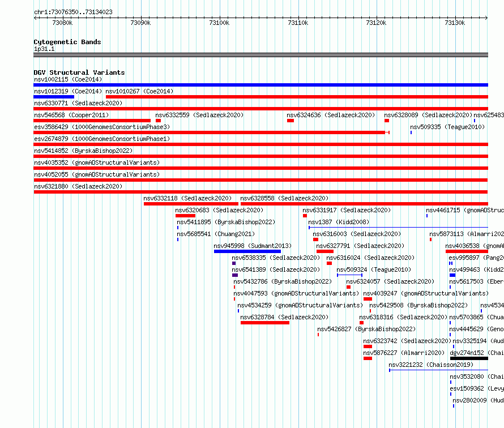
Task: Select the nsv4445629 variant label
Action: (x=476, y=329)
